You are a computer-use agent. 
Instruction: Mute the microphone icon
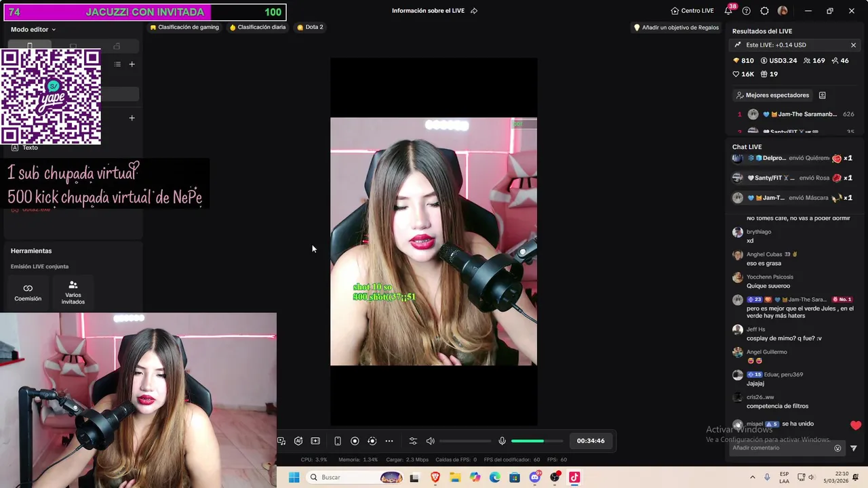502,441
